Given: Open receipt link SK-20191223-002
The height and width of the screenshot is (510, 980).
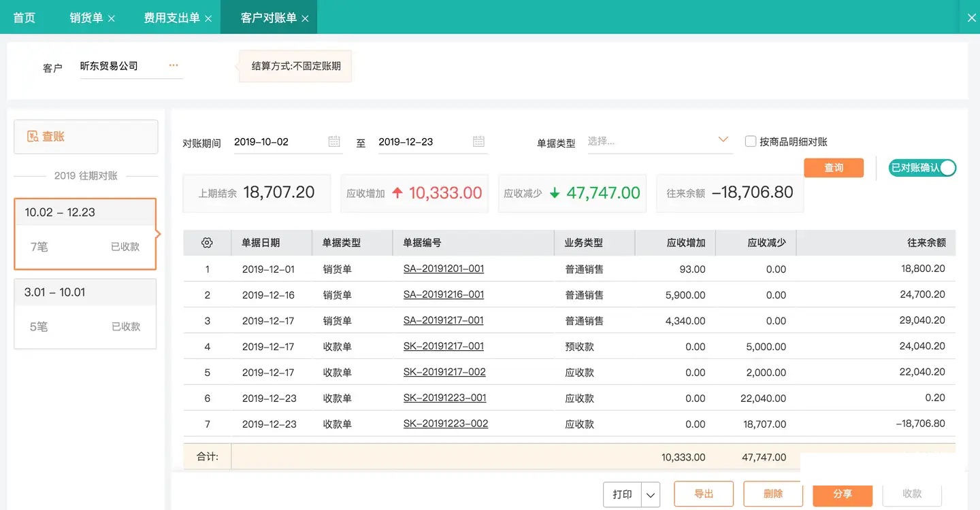Looking at the screenshot, I should click(x=446, y=424).
